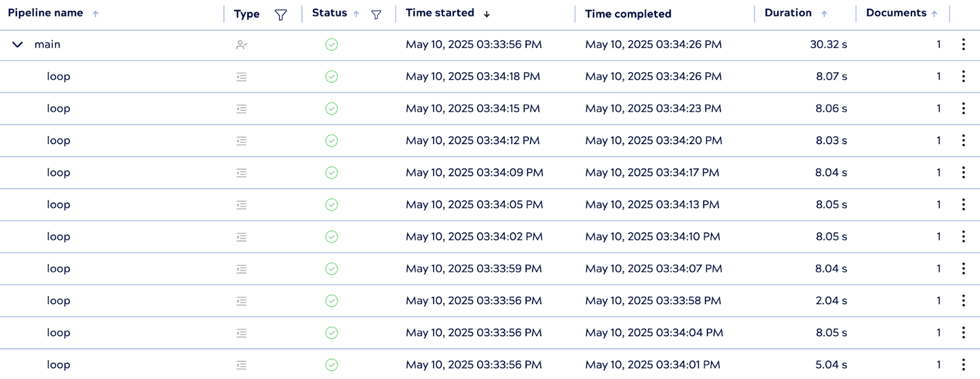Collapse the main pipeline row chevron
This screenshot has height=379, width=980.
click(18, 44)
